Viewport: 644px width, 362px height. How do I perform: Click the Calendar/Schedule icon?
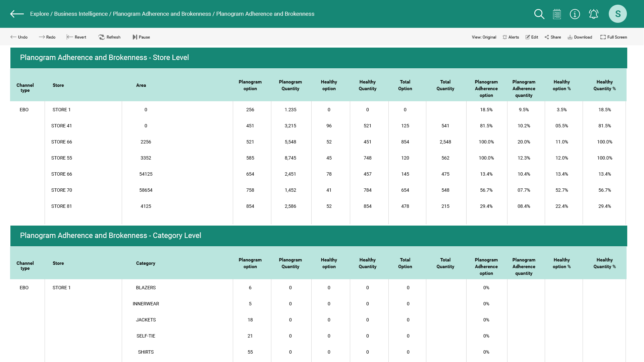point(557,14)
